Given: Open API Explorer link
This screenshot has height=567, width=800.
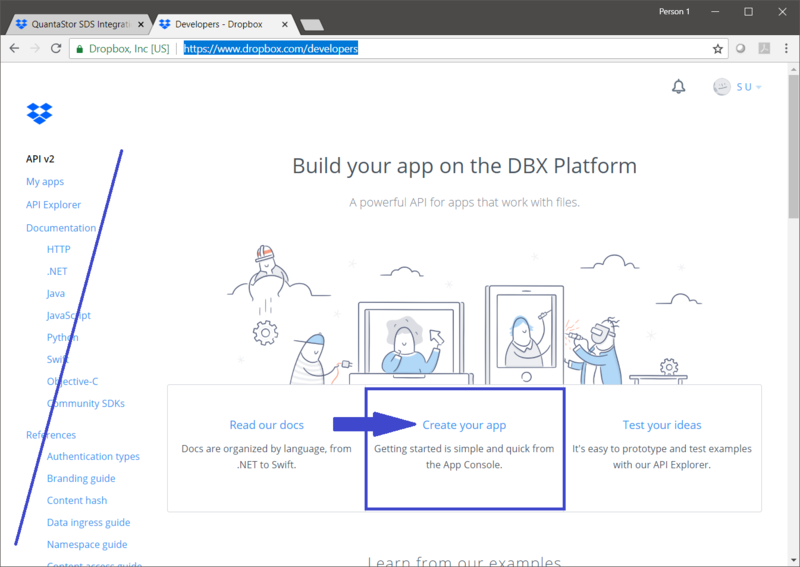Looking at the screenshot, I should 53,205.
